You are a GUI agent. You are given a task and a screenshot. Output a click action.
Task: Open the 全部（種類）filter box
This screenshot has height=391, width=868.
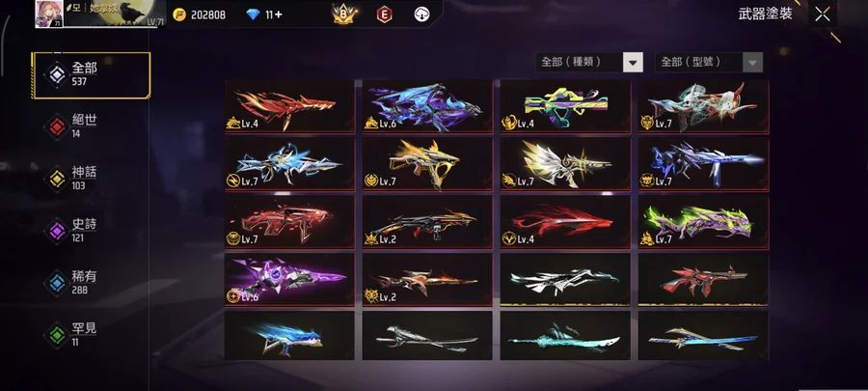click(589, 62)
